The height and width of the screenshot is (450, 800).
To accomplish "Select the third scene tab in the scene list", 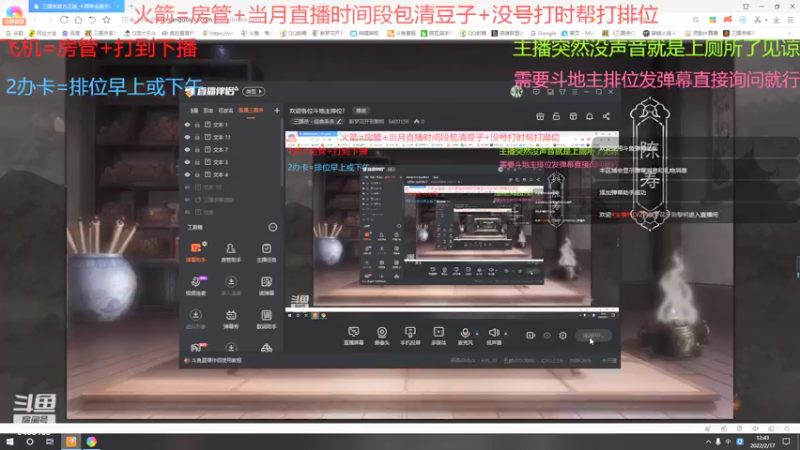I will pos(226,111).
